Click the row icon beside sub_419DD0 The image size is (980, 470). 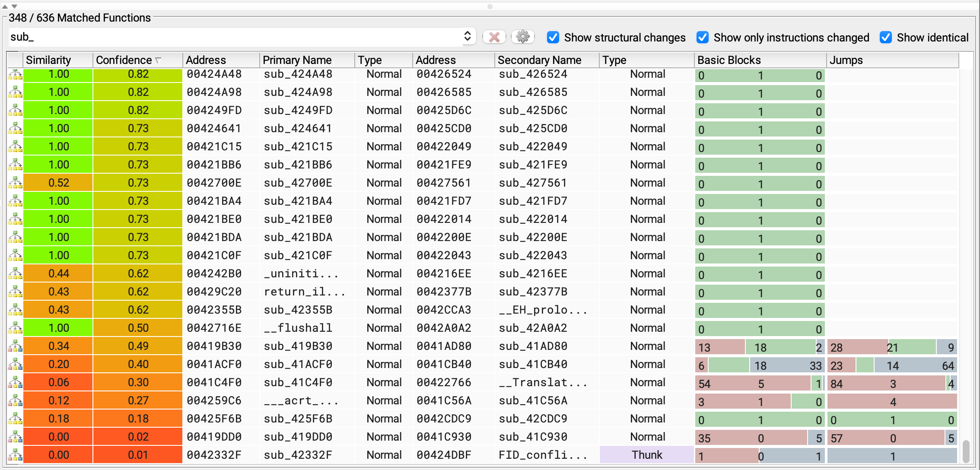click(x=15, y=437)
